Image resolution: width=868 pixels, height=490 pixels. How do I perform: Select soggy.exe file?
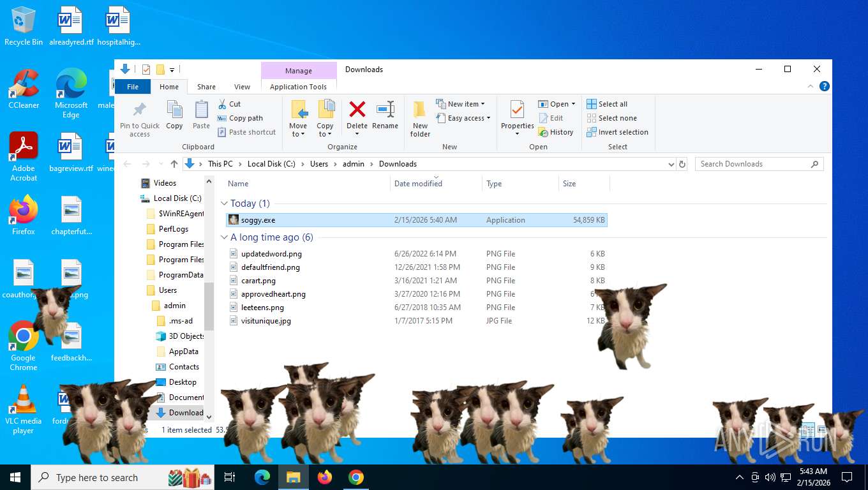coord(417,220)
